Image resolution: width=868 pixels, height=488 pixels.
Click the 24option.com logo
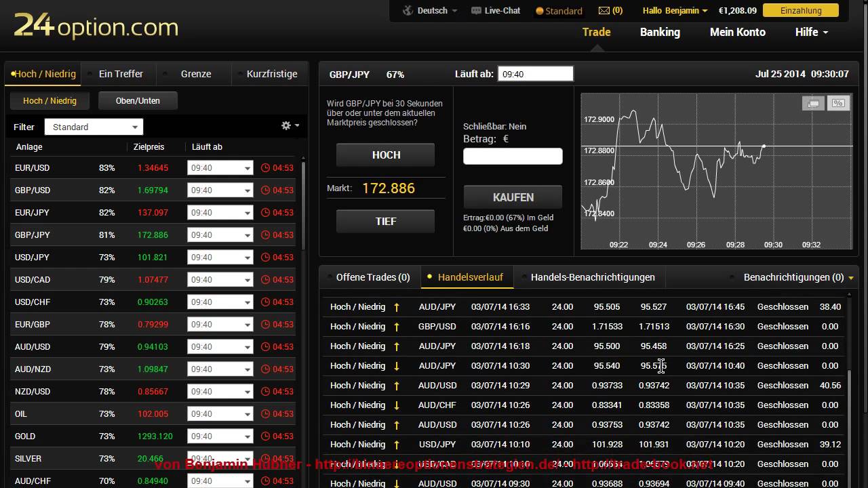[96, 26]
